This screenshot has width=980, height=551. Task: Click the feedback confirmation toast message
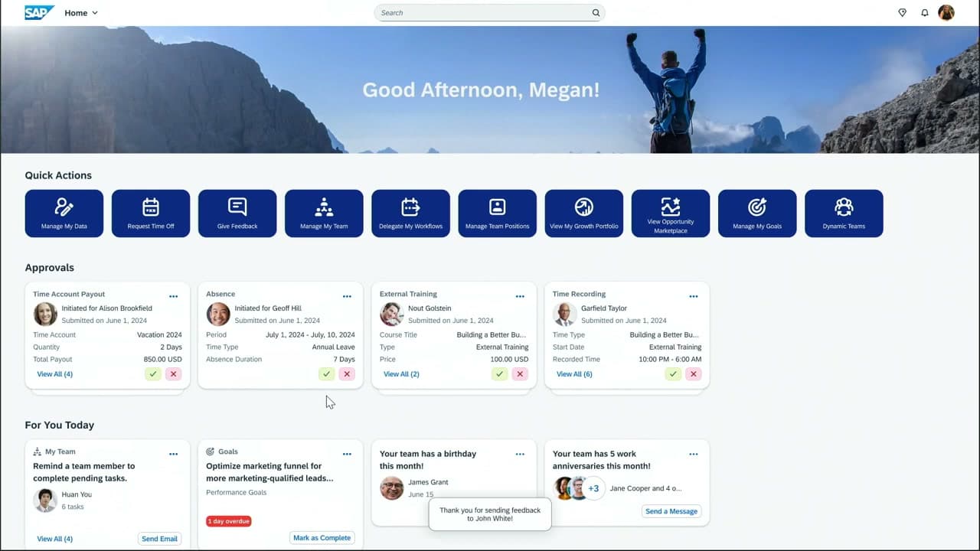[x=490, y=514]
